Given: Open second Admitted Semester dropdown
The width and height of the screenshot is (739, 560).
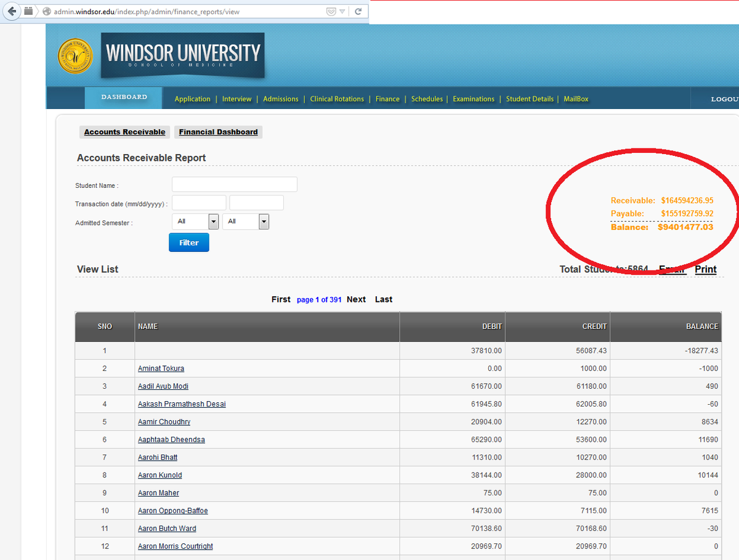Looking at the screenshot, I should (x=246, y=221).
